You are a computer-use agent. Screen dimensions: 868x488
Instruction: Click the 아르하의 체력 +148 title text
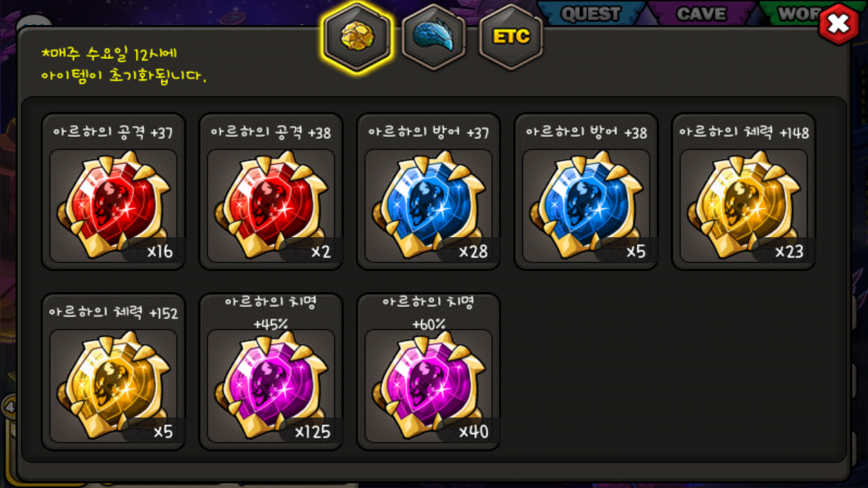[744, 133]
